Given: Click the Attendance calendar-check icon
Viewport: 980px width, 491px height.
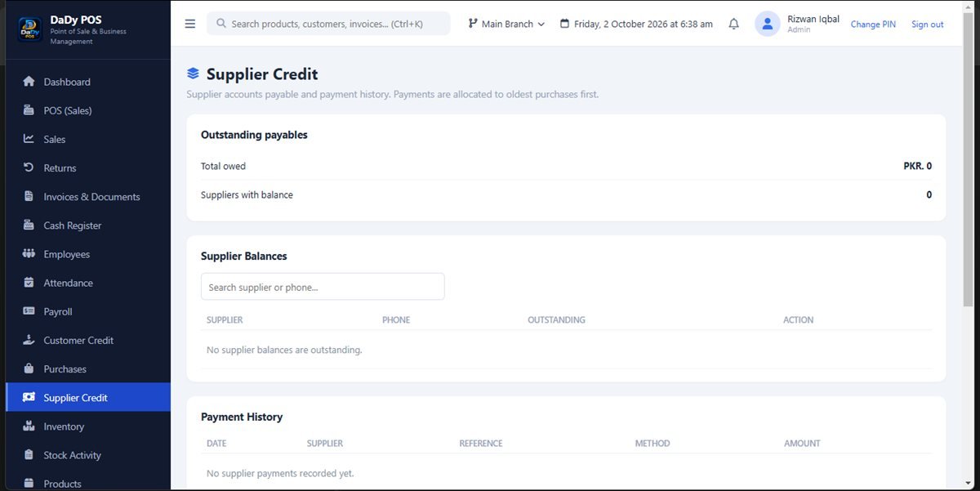Looking at the screenshot, I should [29, 283].
